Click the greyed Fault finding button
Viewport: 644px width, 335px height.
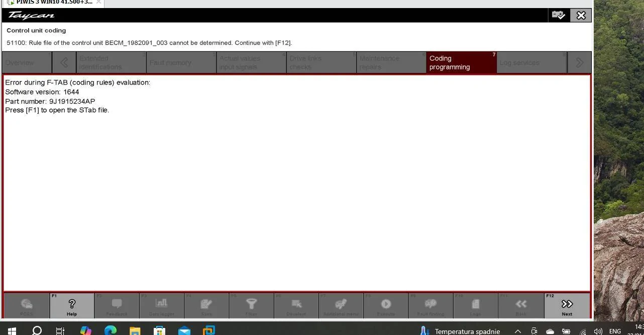coord(431,305)
